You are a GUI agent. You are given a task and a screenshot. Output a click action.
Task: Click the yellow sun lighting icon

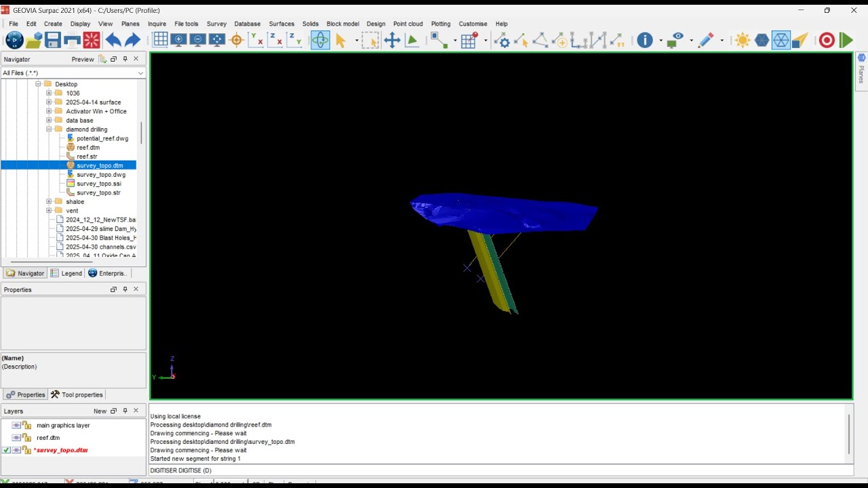[743, 40]
